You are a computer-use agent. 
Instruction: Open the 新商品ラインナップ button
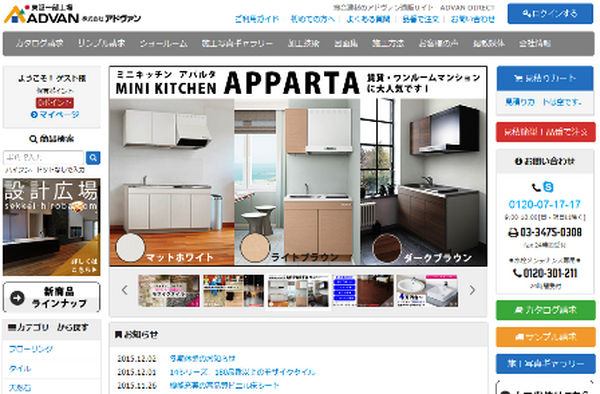(x=52, y=297)
